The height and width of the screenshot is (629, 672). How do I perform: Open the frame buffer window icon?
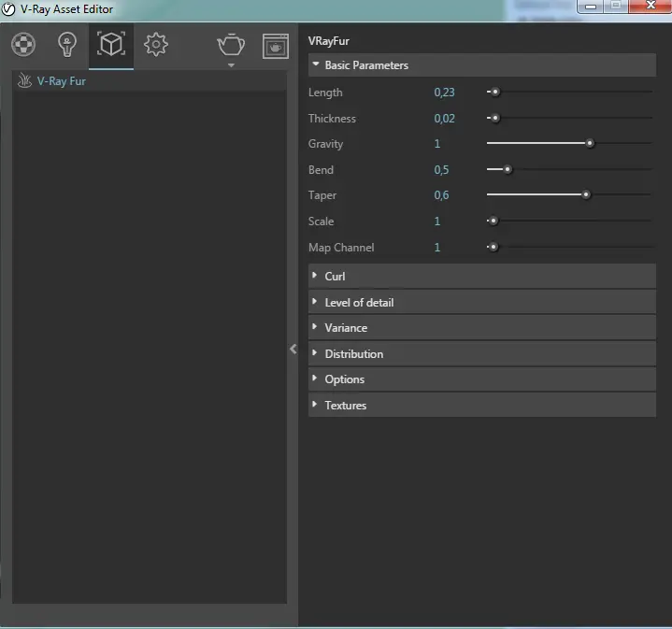pos(276,46)
